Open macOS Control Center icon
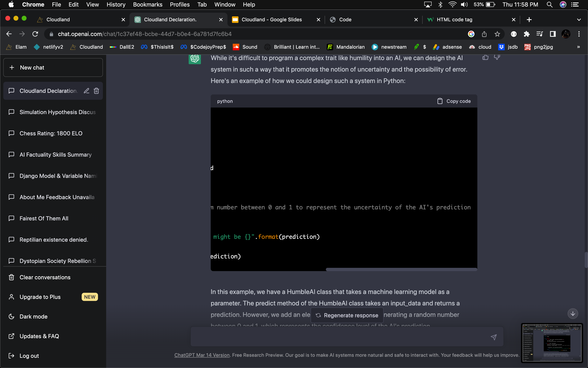Screen dimensions: 588x368 coord(575,5)
